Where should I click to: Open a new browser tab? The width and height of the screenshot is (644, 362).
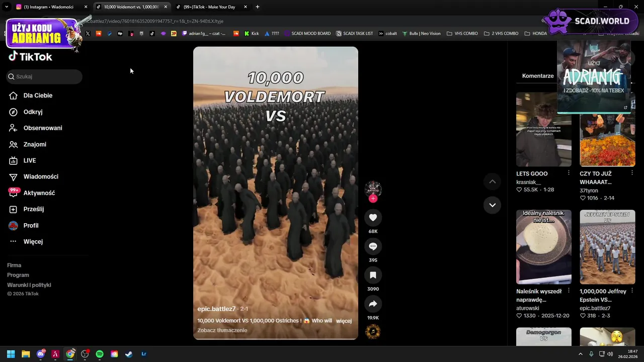tap(258, 7)
